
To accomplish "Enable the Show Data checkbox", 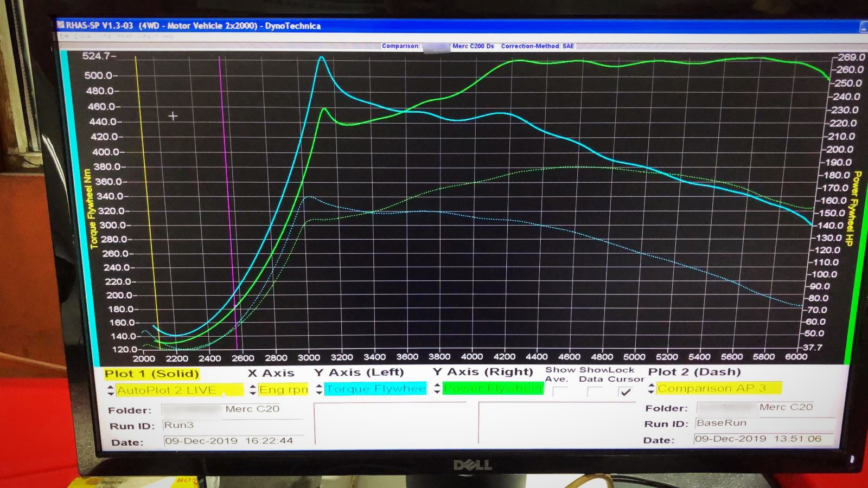I will click(594, 391).
